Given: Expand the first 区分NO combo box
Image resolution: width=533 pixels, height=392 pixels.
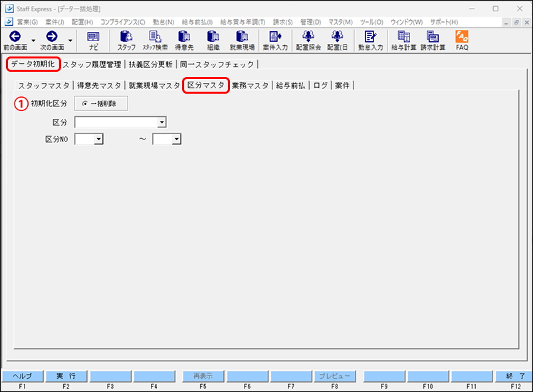Looking at the screenshot, I should tap(97, 139).
